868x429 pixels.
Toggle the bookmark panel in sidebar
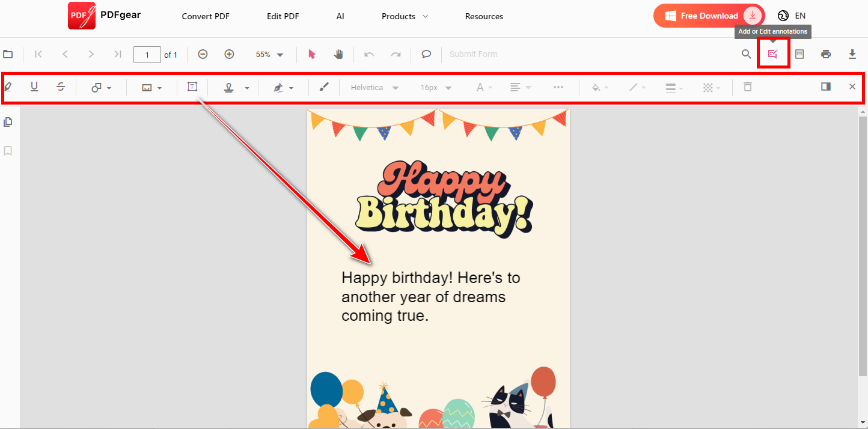tap(8, 150)
